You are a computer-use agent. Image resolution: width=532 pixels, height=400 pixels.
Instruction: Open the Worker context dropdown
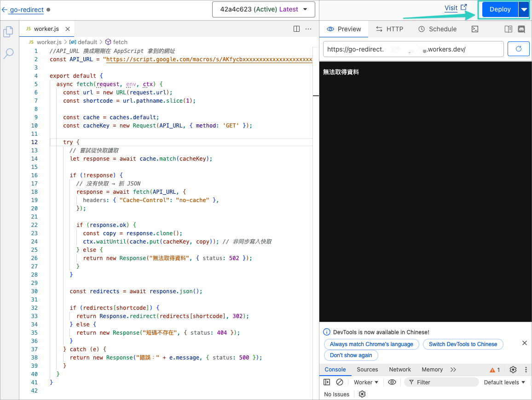pos(366,382)
